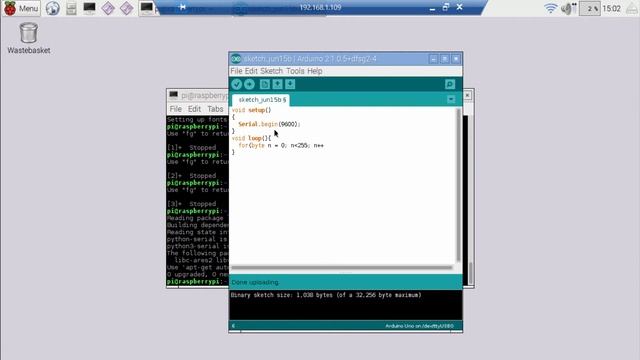Click the CPU usage monitor indicator
The width and height of the screenshot is (640, 360).
tap(590, 8)
